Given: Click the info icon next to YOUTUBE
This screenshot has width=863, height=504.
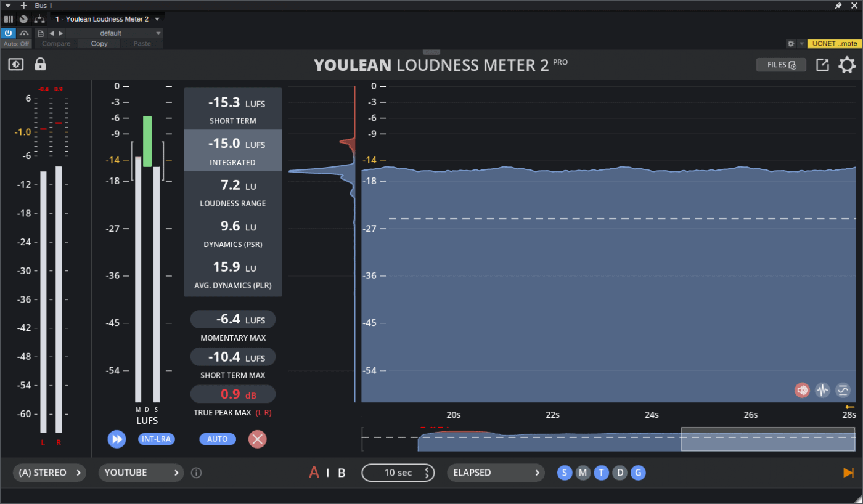Looking at the screenshot, I should tap(197, 473).
